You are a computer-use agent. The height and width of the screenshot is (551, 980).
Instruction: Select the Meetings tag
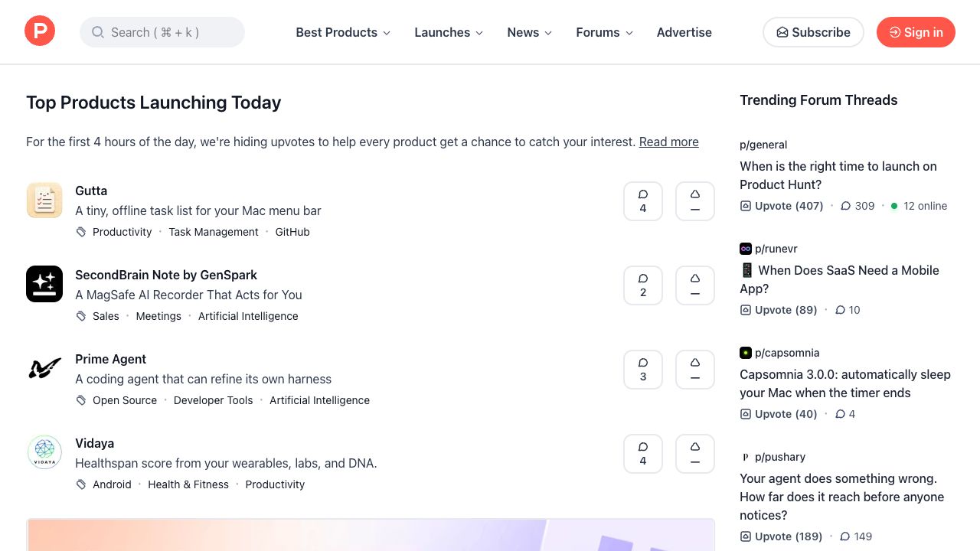coord(158,316)
